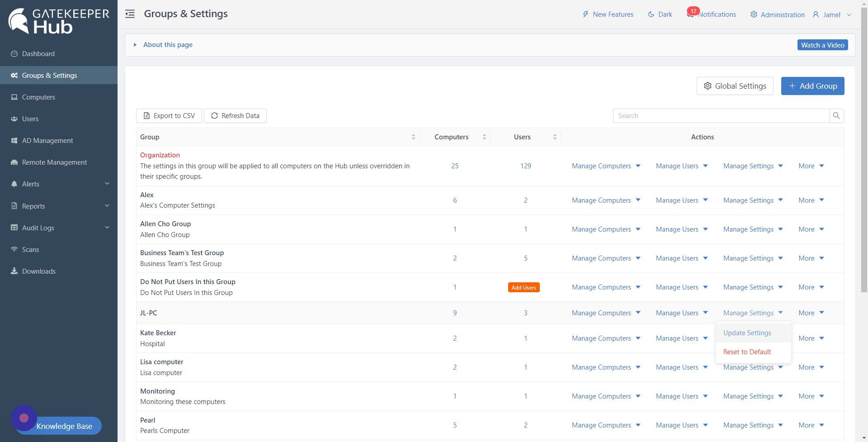Open Notifications with 12 badge
Viewport: 868px width, 442px height.
click(711, 14)
